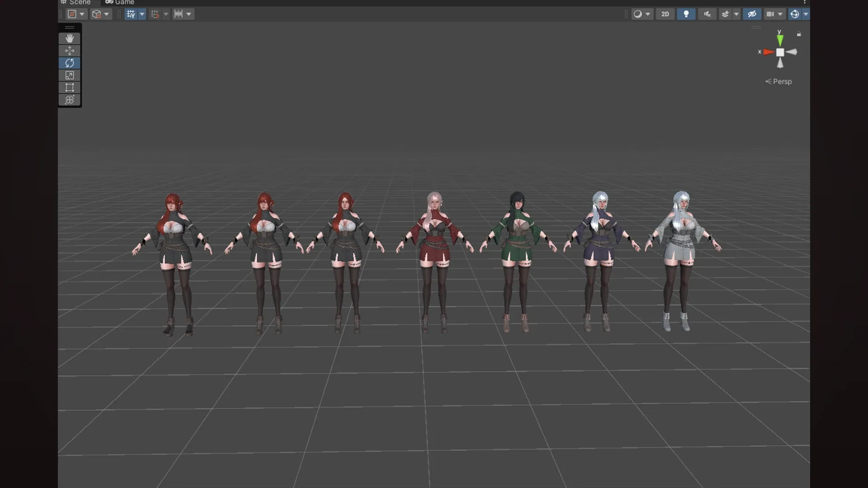
Task: Toggle 2D view mode
Action: [665, 14]
